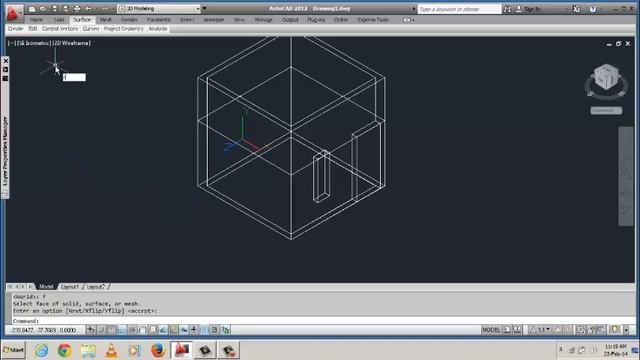This screenshot has width=640, height=360.
Task: Open Firefox from the taskbar
Action: click(x=158, y=350)
